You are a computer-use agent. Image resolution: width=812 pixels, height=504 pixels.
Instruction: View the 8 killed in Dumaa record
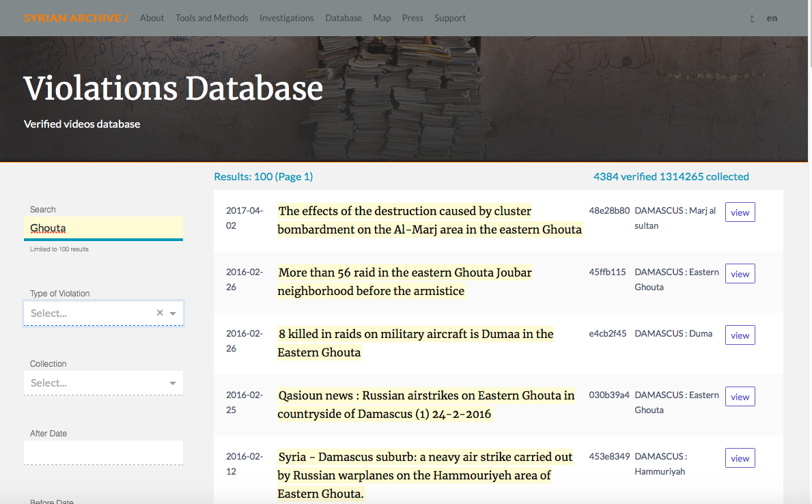click(x=740, y=335)
